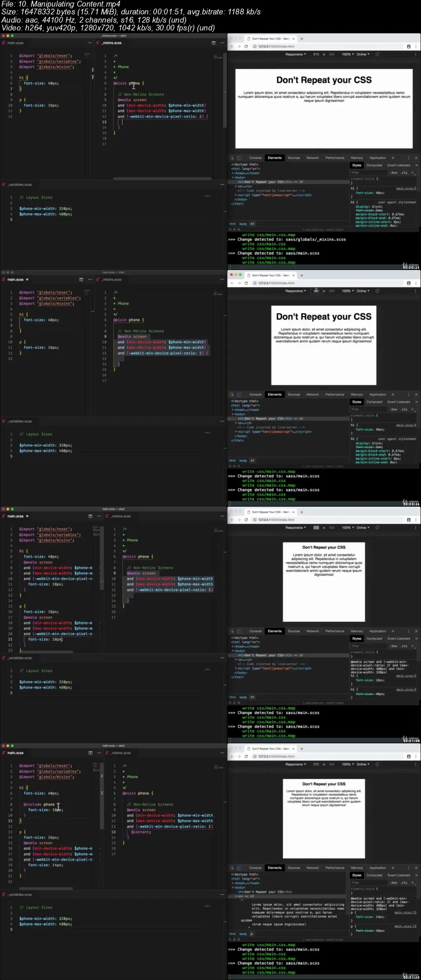Follow main.scss:5 source link in 00:00:24 frame

coord(406,189)
